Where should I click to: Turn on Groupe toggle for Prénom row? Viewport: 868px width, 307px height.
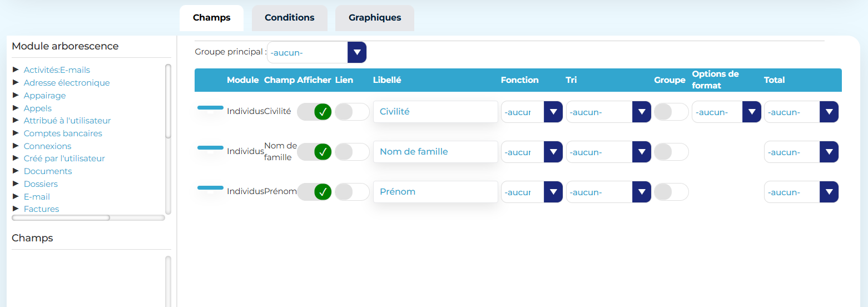coord(671,192)
